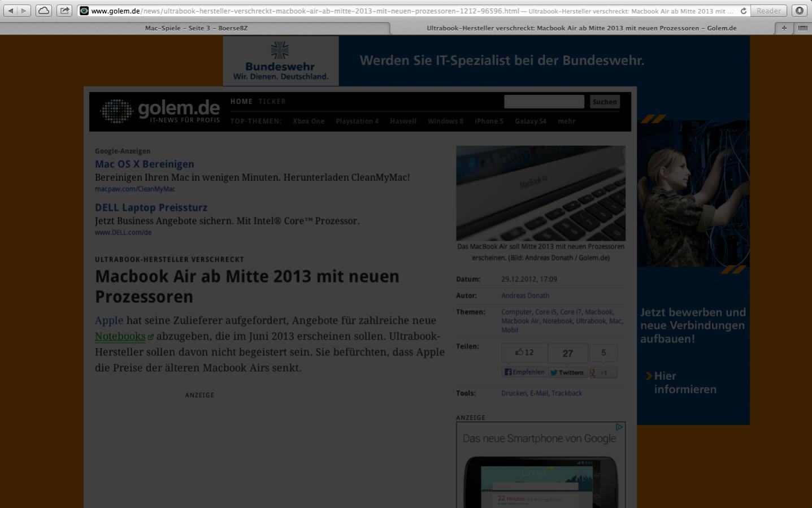Viewport: 812px width, 508px height.
Task: Click the Suchen search button
Action: pos(605,102)
